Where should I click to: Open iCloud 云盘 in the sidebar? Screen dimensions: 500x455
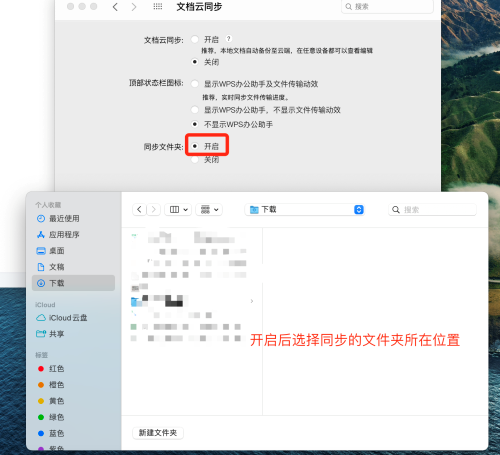73,318
